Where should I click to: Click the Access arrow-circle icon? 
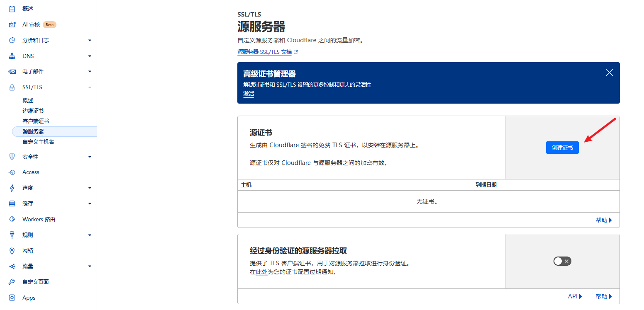pyautogui.click(x=12, y=172)
